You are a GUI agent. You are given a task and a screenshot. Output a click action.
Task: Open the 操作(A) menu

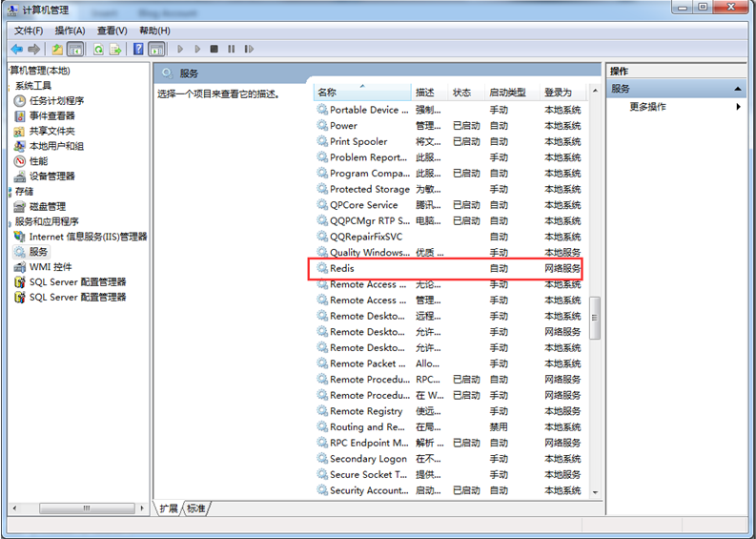[x=70, y=31]
